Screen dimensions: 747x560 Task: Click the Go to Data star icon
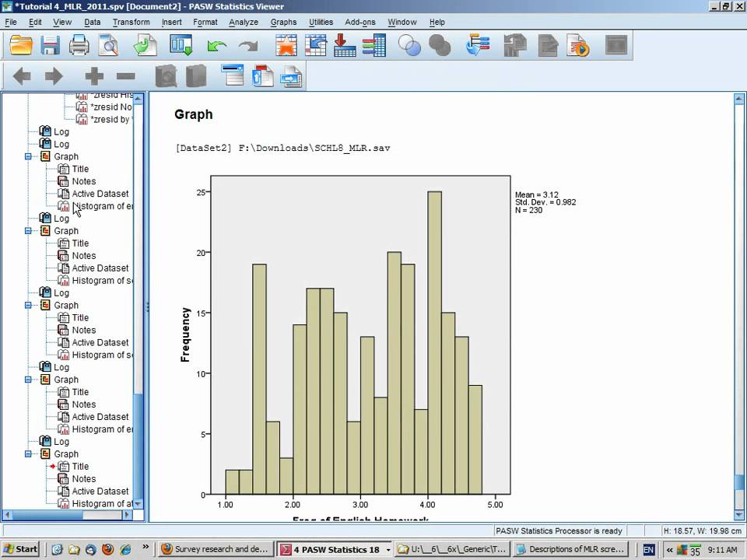(286, 46)
